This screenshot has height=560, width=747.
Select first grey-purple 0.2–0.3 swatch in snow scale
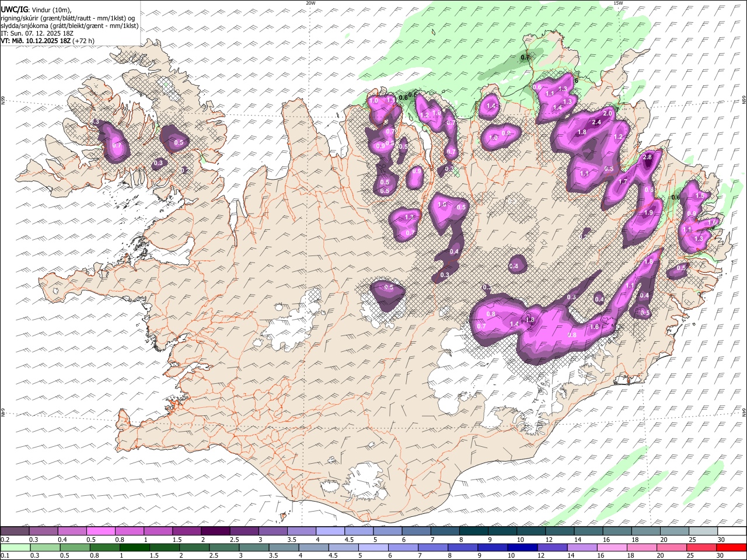[x=16, y=531]
